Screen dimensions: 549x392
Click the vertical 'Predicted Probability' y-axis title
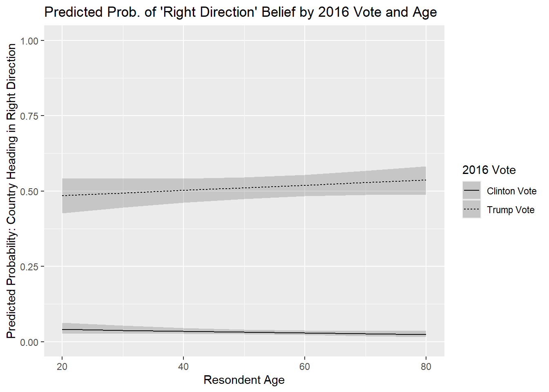pos(11,191)
